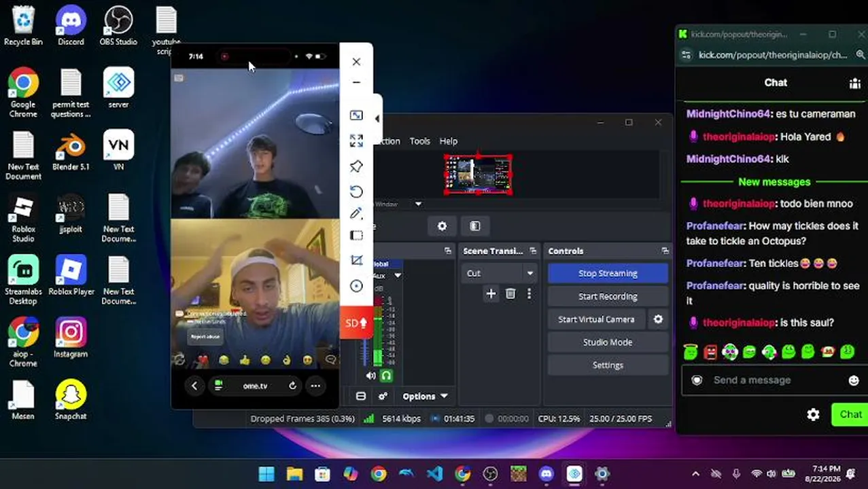Send the thumbs-up reaction in ome.tv
The width and height of the screenshot is (868, 489).
coord(245,359)
